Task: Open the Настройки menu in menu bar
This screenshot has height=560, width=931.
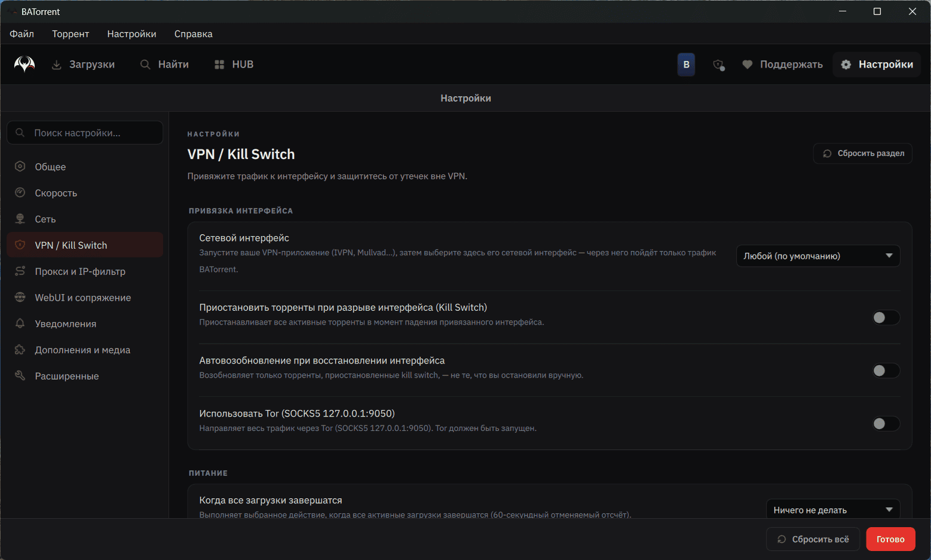Action: pyautogui.click(x=132, y=34)
